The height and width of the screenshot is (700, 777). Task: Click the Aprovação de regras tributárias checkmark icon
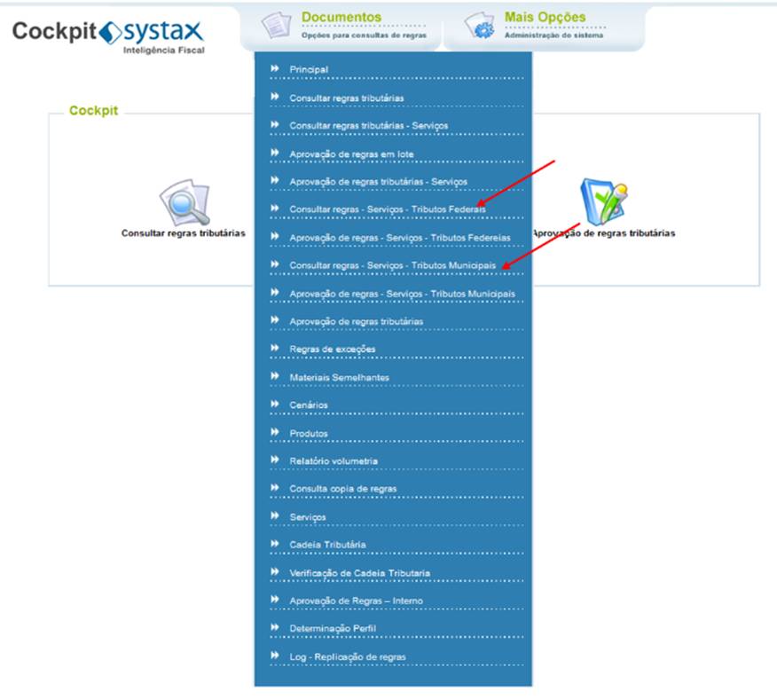603,201
